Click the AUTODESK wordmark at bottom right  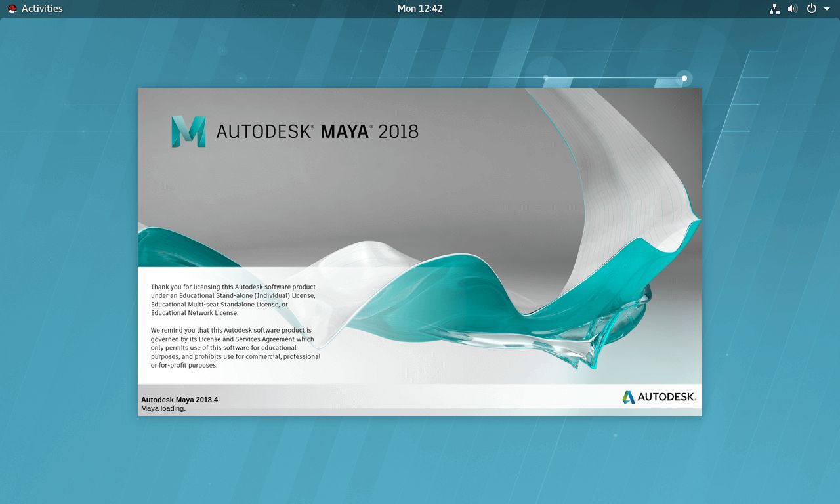pyautogui.click(x=667, y=397)
